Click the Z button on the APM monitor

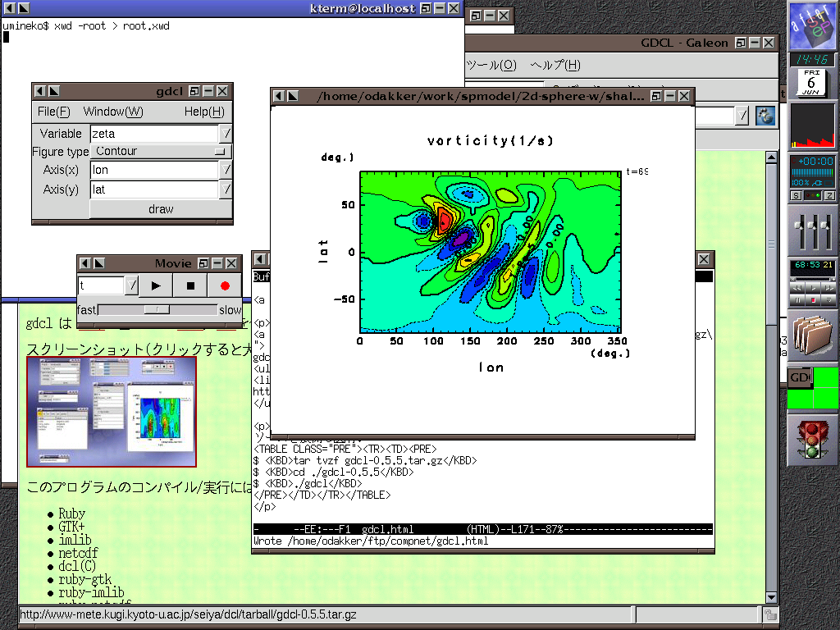tap(830, 195)
